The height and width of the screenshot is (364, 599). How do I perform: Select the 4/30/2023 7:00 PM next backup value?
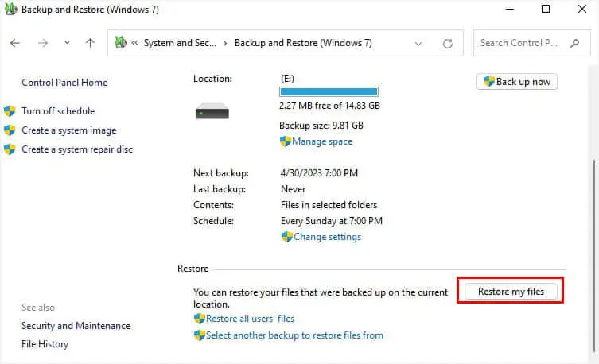tap(319, 173)
